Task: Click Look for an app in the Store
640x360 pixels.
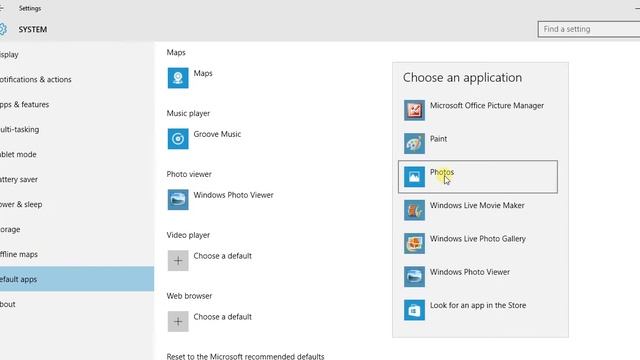Action: pos(478,305)
